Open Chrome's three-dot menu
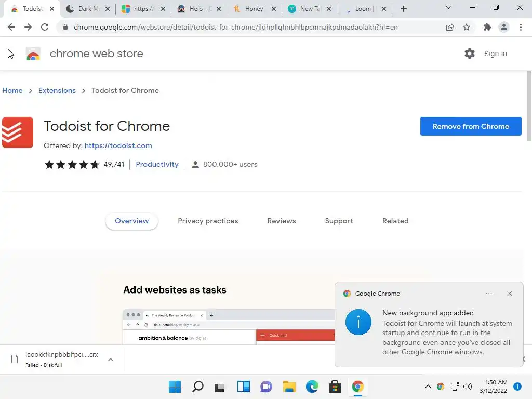 [x=521, y=27]
